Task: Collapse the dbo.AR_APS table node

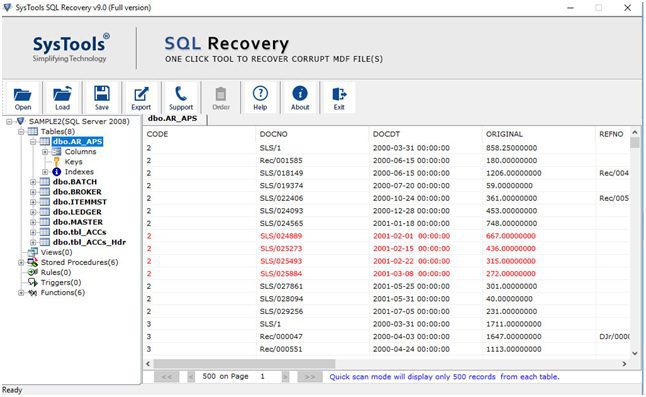Action: pos(33,142)
